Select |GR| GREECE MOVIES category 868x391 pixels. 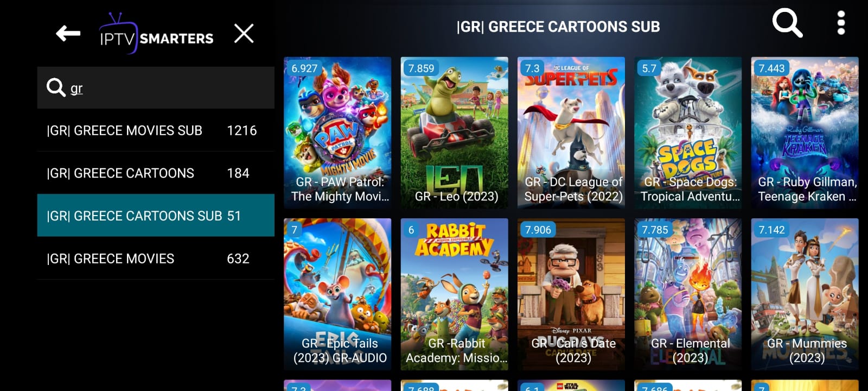click(156, 258)
